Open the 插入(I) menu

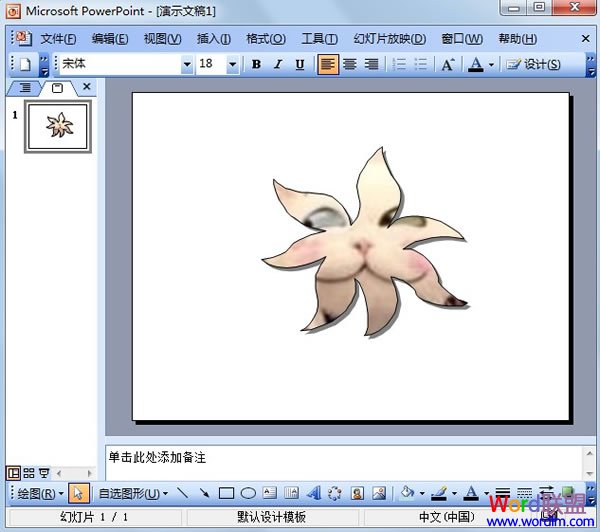(x=214, y=39)
